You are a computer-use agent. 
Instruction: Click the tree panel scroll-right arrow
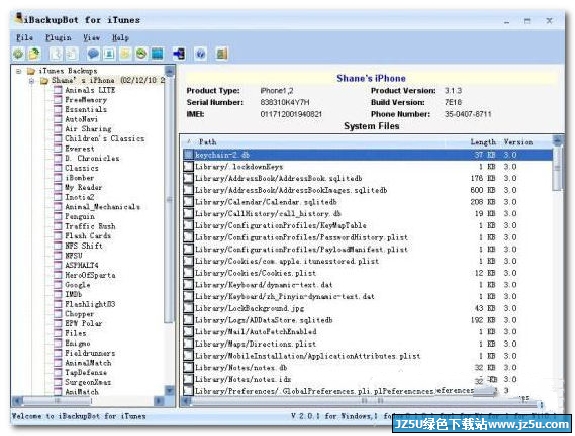[159, 401]
